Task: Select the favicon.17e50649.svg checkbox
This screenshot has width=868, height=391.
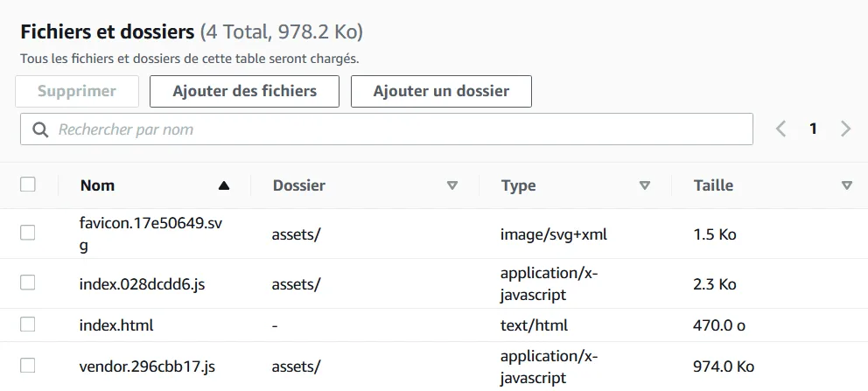Action: pyautogui.click(x=28, y=233)
